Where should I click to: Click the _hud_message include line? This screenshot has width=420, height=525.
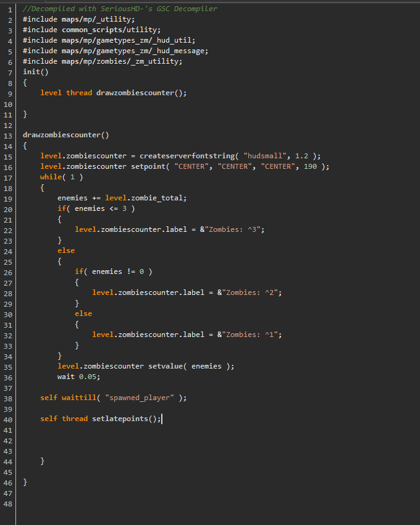(115, 51)
